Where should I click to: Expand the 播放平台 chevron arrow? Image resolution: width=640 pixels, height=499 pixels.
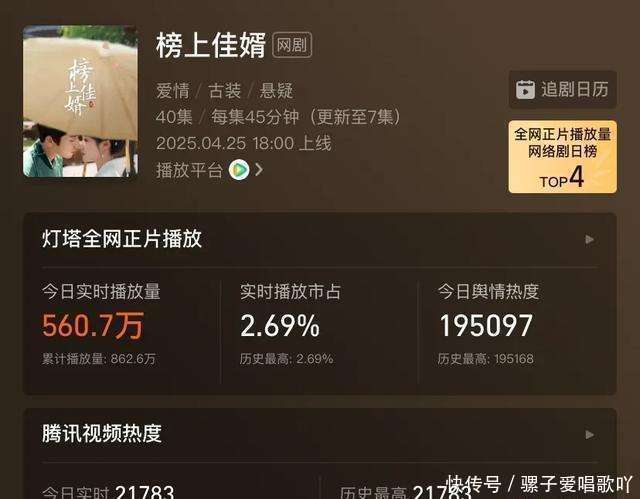258,170
